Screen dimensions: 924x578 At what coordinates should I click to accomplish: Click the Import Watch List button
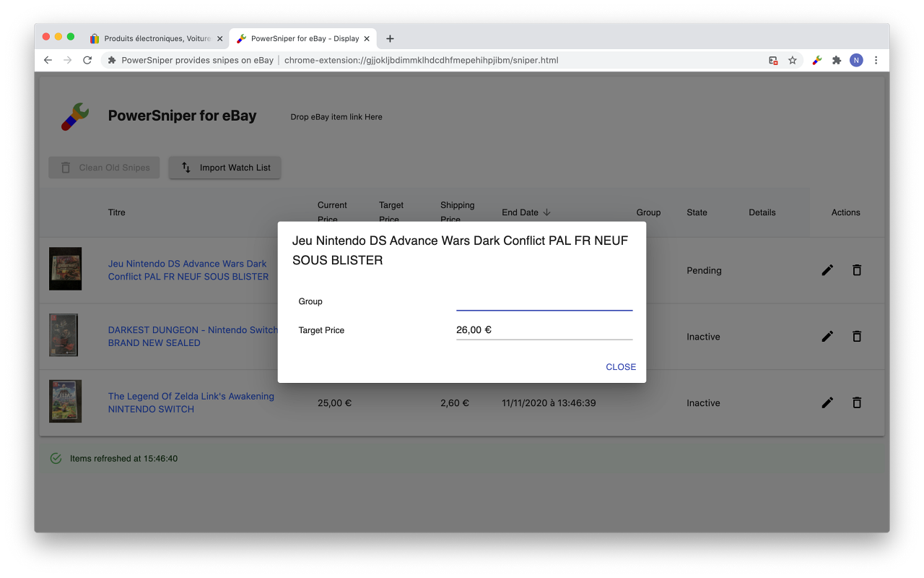click(x=225, y=168)
